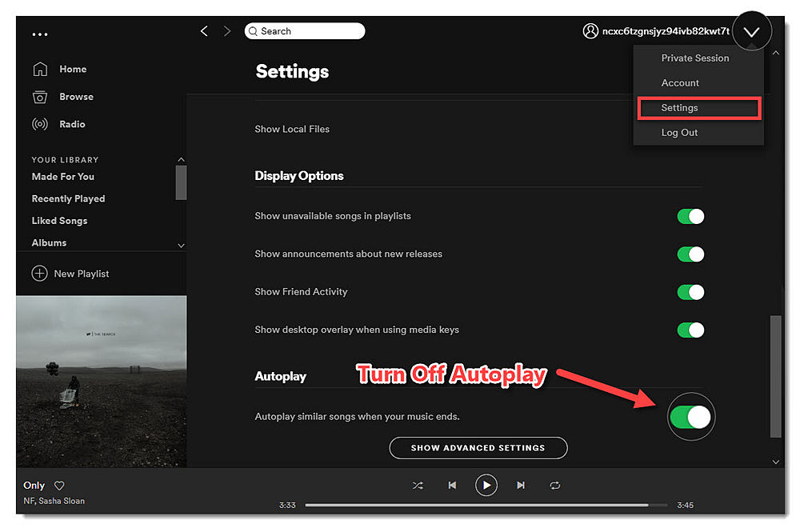This screenshot has width=800, height=532.
Task: Turn off Autoplay similar songs toggle
Action: [x=690, y=417]
